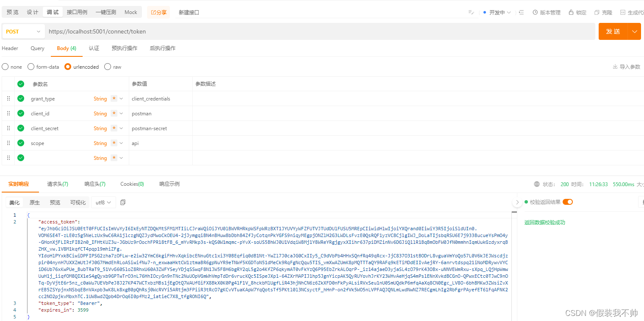Select the raw body type

tap(108, 67)
